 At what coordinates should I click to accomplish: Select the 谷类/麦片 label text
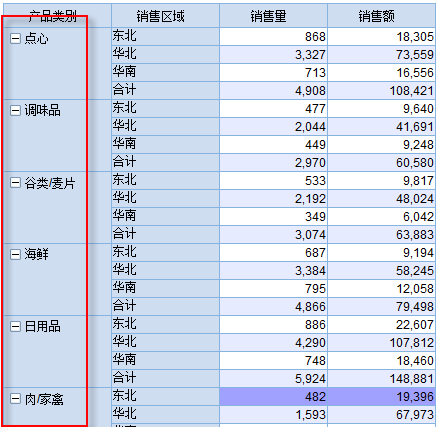[x=50, y=183]
